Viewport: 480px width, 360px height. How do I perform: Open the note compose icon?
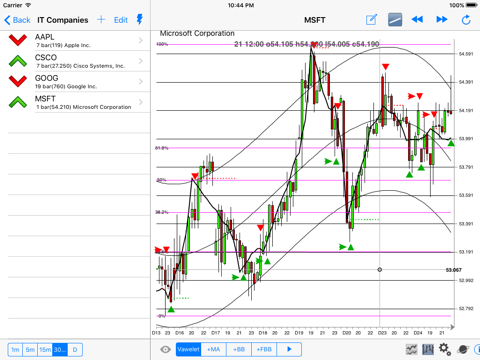point(371,20)
